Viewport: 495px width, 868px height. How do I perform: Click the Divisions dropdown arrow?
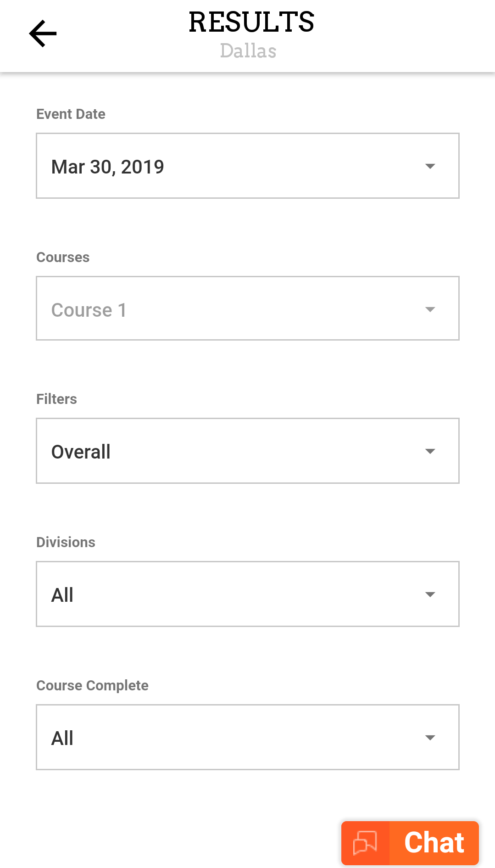click(x=430, y=594)
